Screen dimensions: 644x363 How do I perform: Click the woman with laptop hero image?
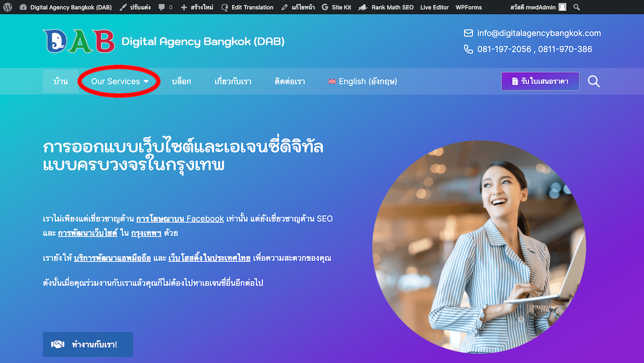click(x=479, y=247)
